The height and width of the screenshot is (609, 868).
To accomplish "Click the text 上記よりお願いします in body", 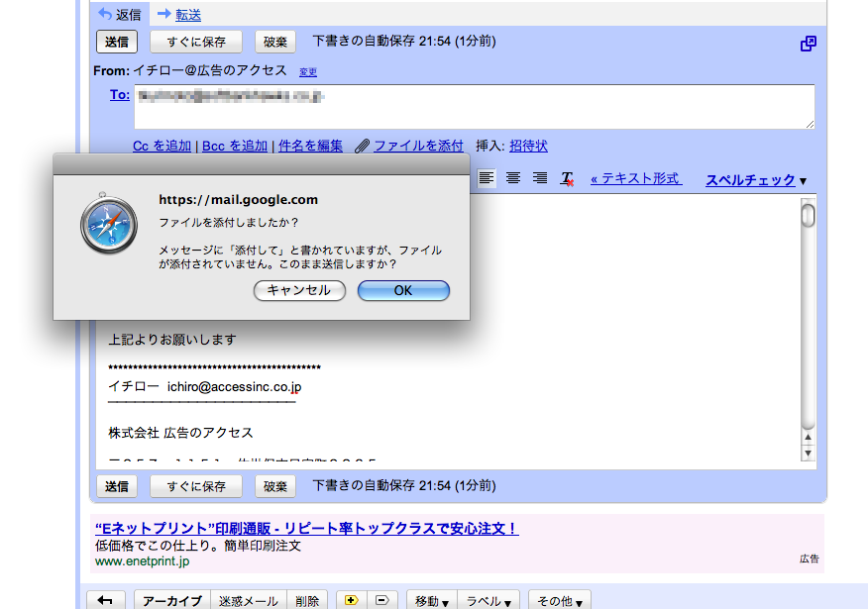I will [x=172, y=340].
